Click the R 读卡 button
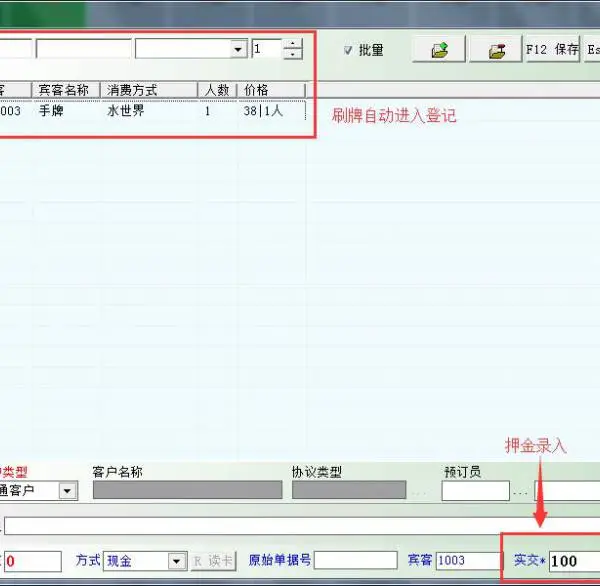600x586 pixels. click(214, 561)
